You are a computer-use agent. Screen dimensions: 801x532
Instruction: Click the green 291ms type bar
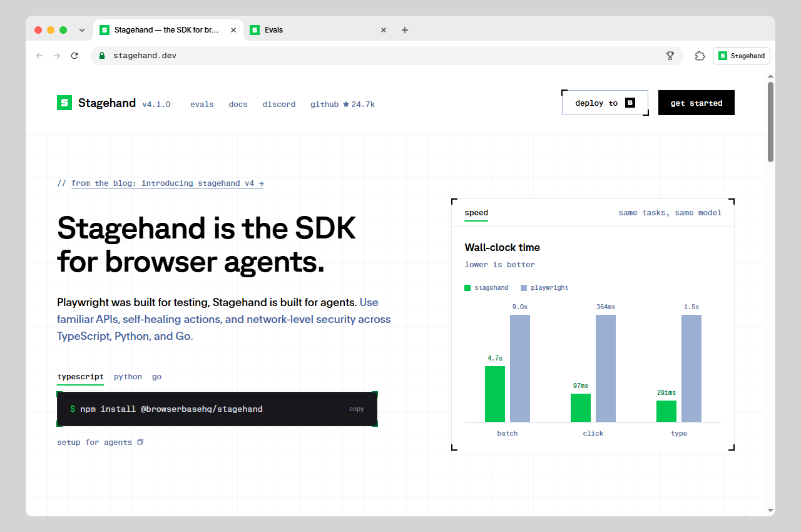click(x=666, y=411)
